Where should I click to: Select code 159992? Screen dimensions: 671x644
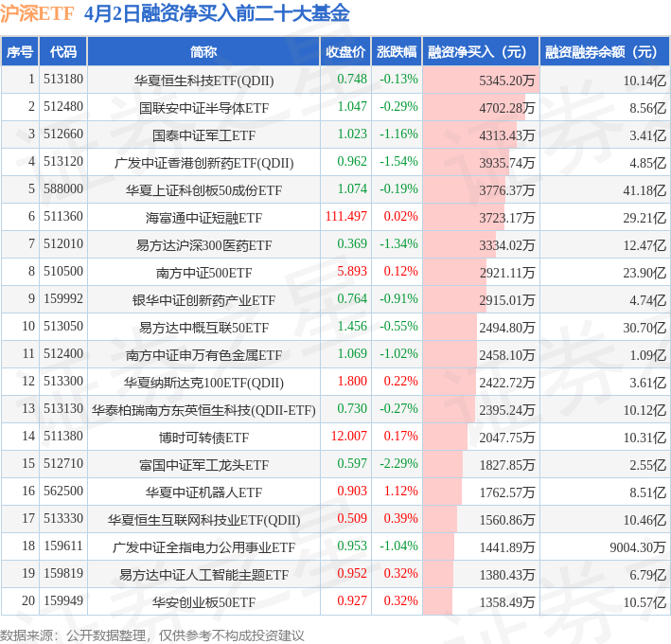(x=63, y=298)
